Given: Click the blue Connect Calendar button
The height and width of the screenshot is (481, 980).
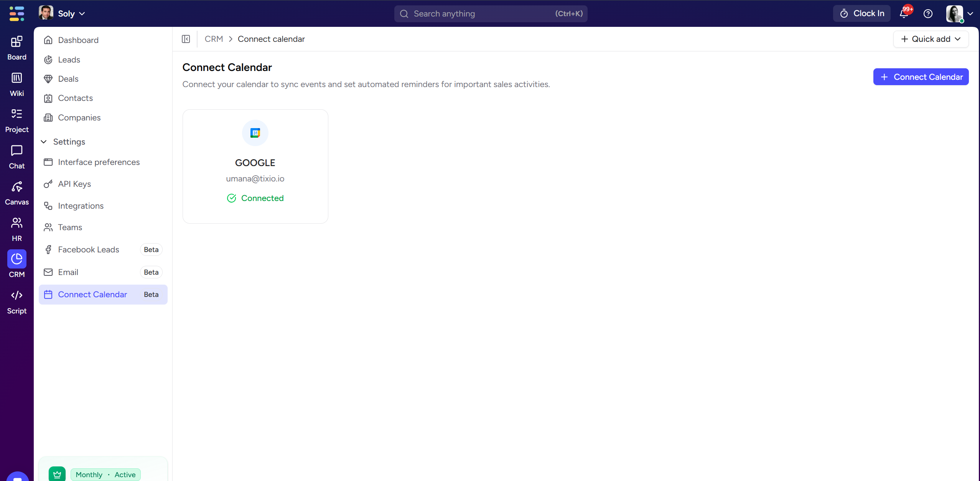Looking at the screenshot, I should tap(921, 77).
